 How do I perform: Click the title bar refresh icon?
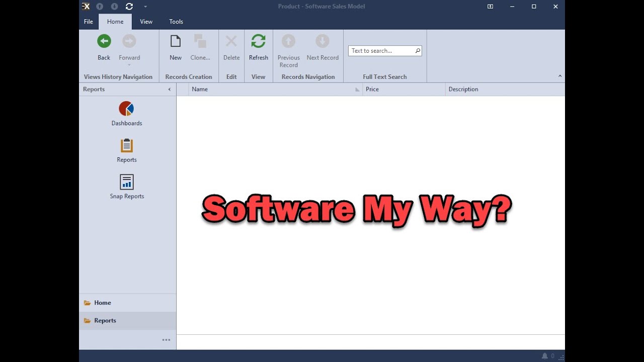point(129,7)
